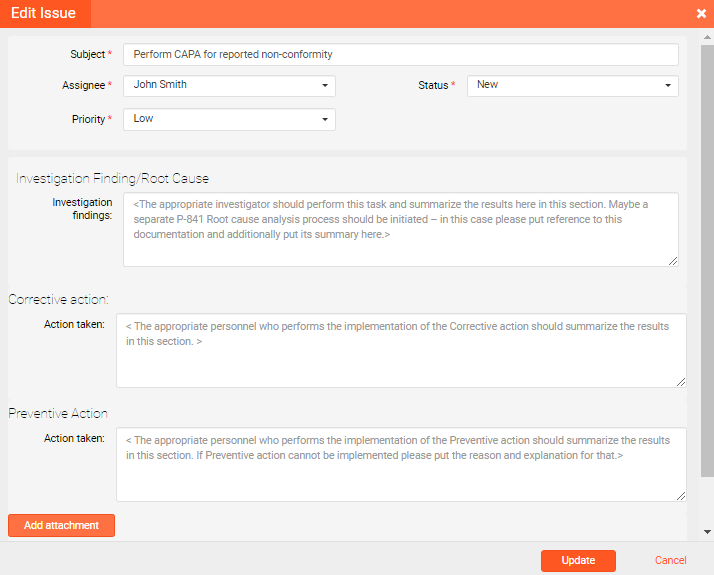Click the scrollbar up arrow
Viewport: 714px width, 575px height.
point(707,38)
